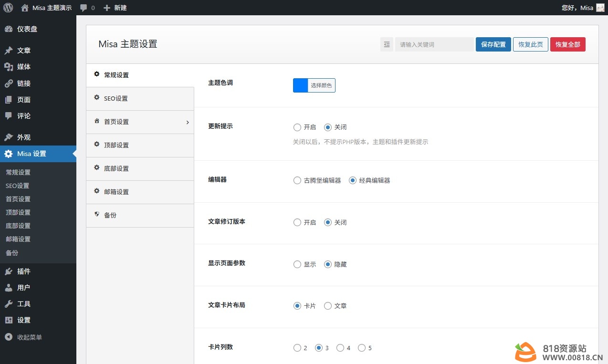Click the gear icon on SEO设置 tab

[x=97, y=97]
